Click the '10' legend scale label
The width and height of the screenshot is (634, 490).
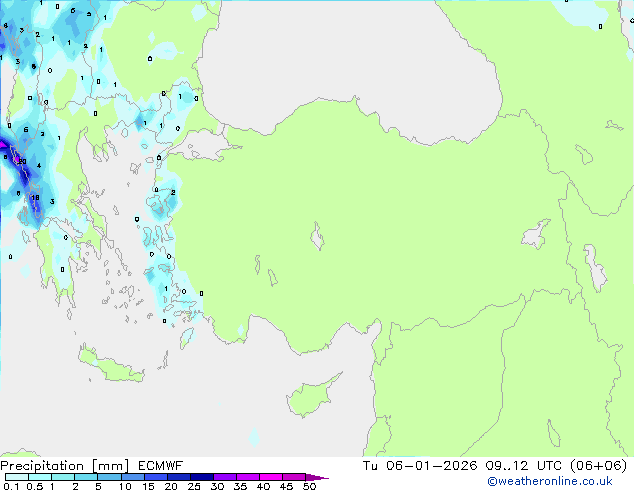[125, 486]
